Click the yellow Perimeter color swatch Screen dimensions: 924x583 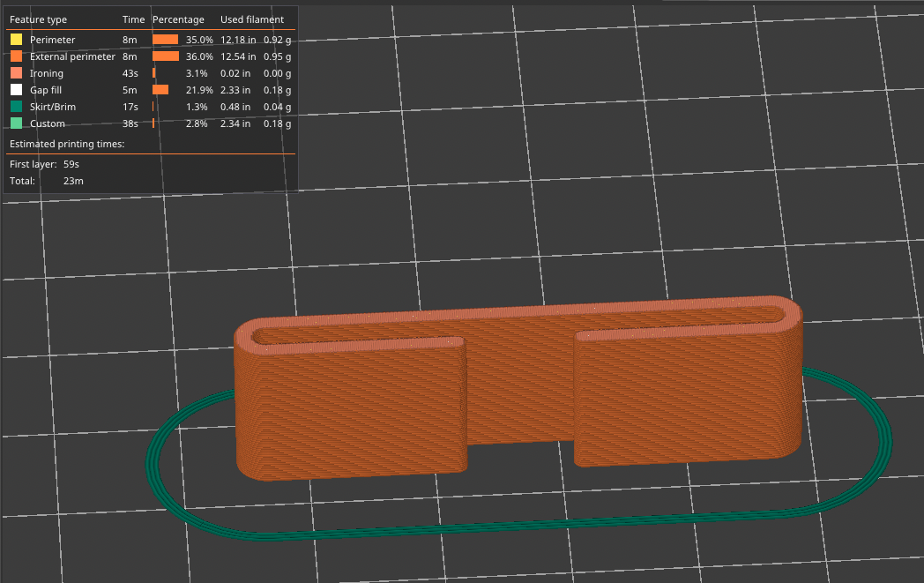(x=17, y=40)
